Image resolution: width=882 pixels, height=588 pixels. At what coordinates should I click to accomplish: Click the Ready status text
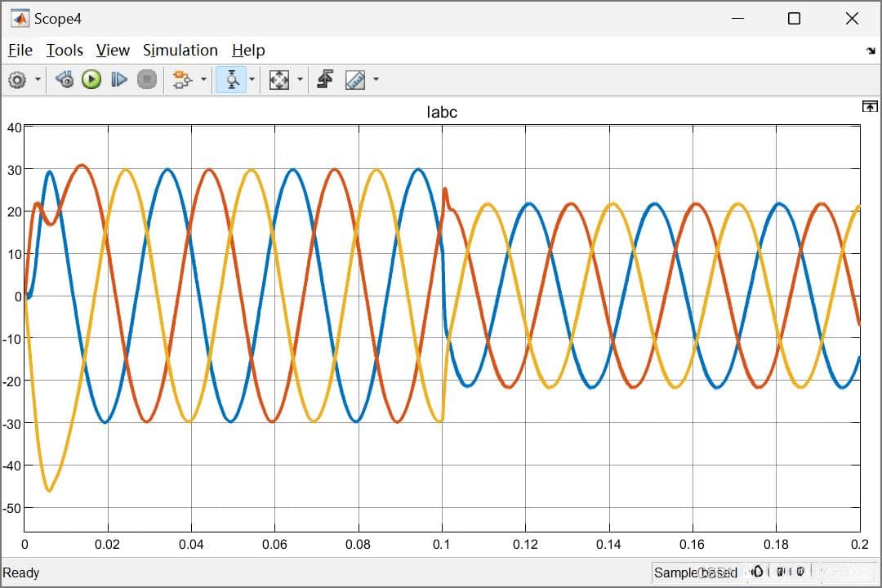pos(20,572)
